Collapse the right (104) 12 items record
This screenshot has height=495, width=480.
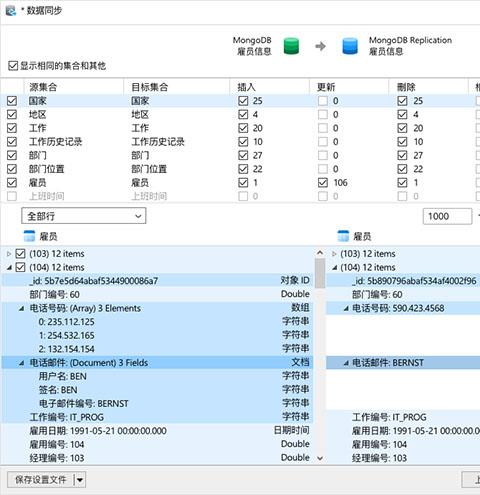click(334, 267)
